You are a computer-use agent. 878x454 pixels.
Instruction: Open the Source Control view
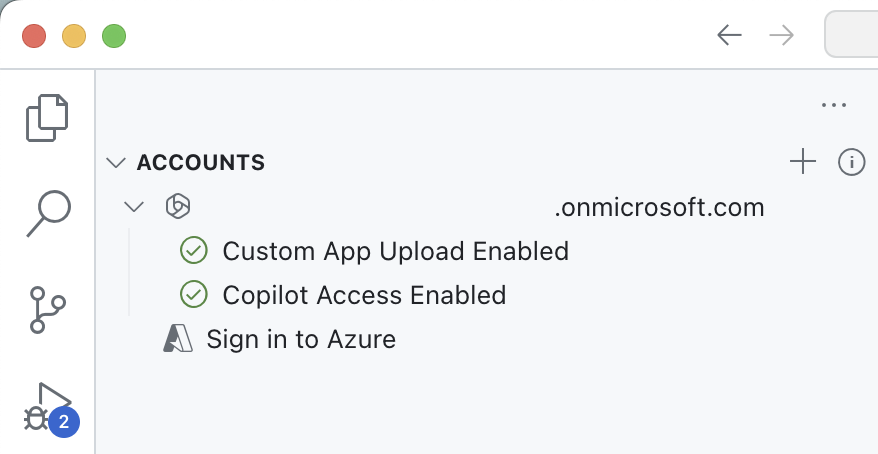tap(47, 310)
